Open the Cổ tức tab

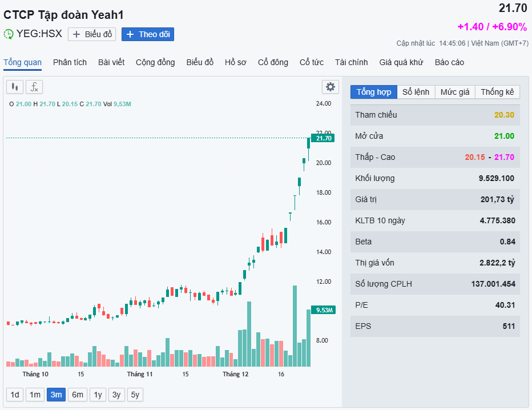coord(312,62)
